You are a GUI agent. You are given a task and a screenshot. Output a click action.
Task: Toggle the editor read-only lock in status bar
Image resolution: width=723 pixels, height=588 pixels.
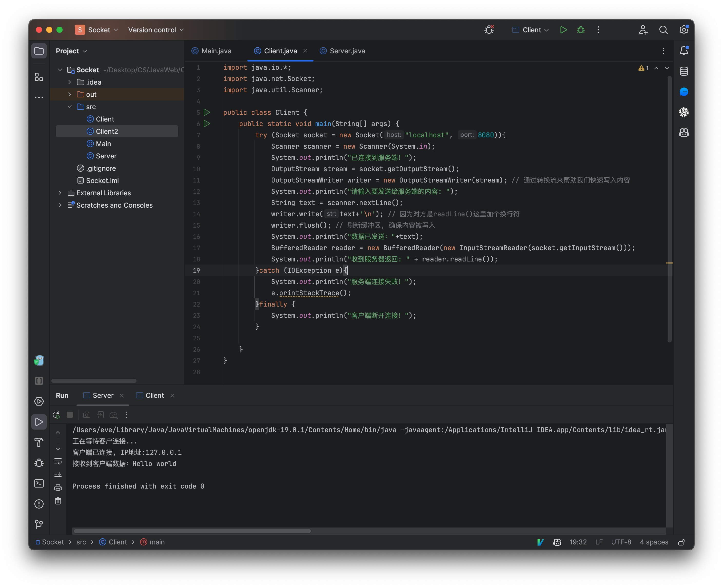[681, 542]
